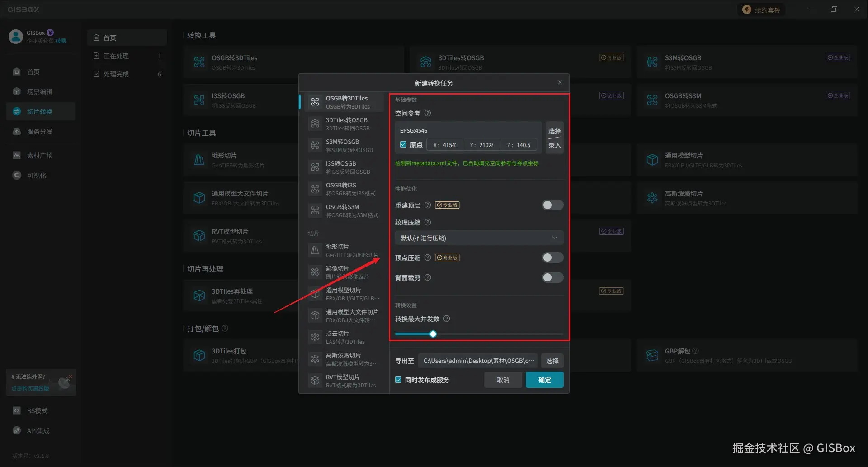Click the origin Z coordinate field
Viewport: 868px width, 467px height.
coord(519,145)
